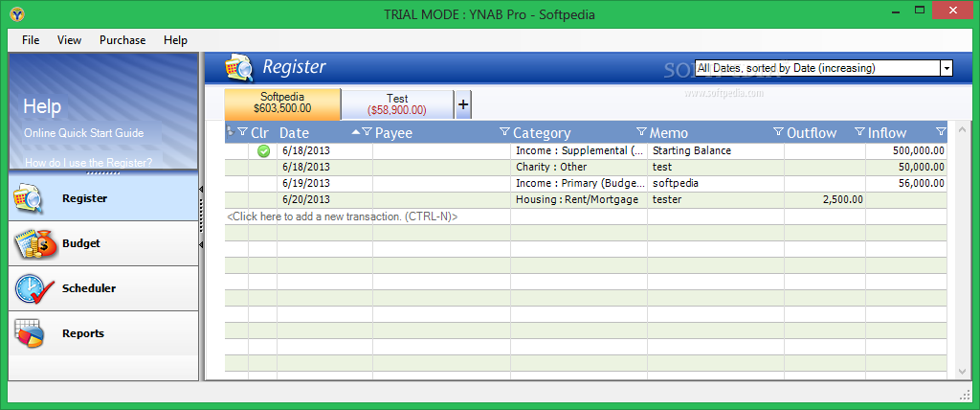Image resolution: width=980 pixels, height=410 pixels.
Task: Click the register scrollbar down arrow
Action: [x=963, y=372]
